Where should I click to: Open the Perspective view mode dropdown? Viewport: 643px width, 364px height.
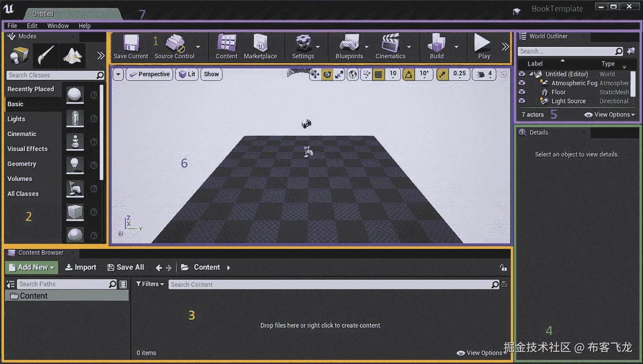click(149, 74)
